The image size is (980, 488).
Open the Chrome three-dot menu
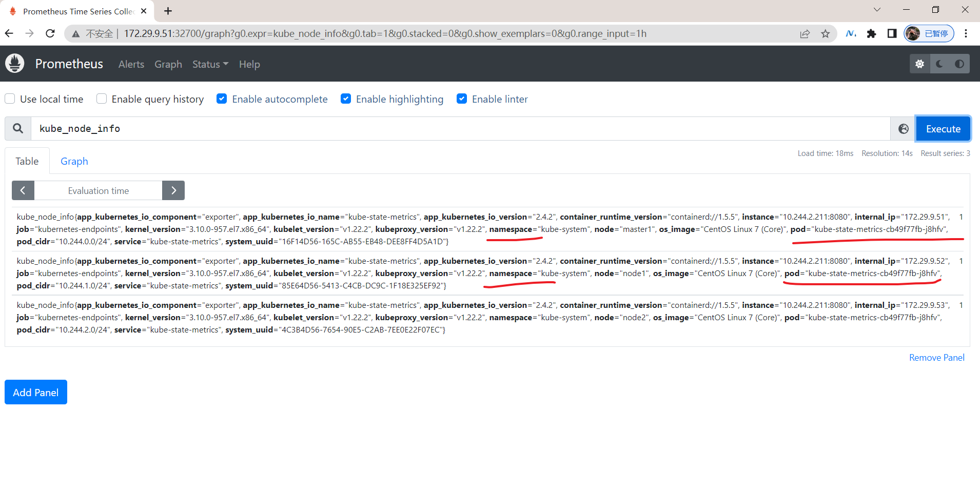[966, 33]
